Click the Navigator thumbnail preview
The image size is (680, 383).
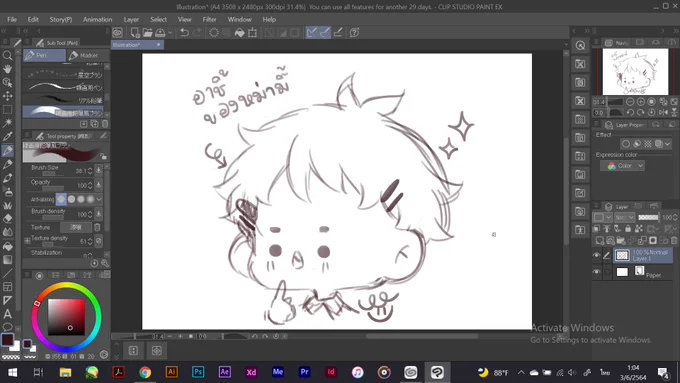635,72
